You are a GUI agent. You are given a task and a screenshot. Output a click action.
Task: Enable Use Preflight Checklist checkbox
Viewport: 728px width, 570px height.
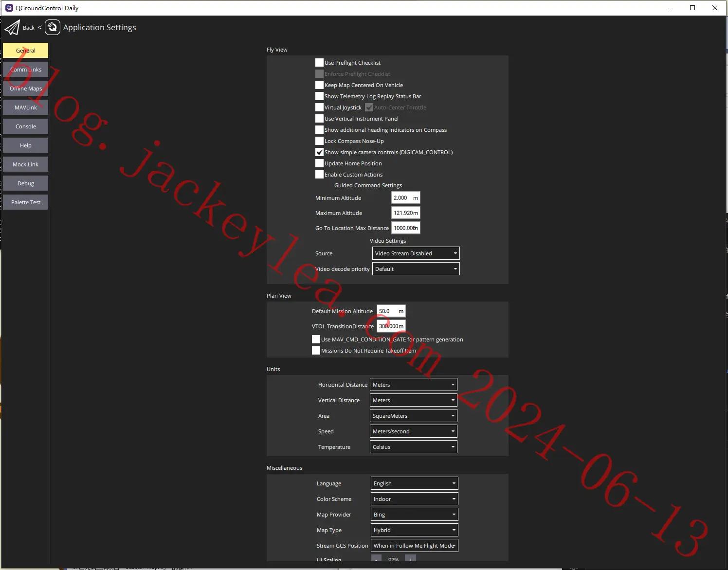click(x=319, y=63)
